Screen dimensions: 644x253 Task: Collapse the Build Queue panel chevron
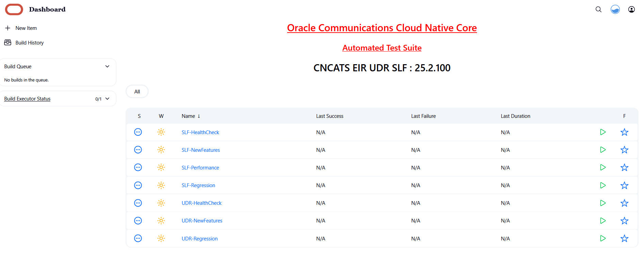(x=107, y=66)
